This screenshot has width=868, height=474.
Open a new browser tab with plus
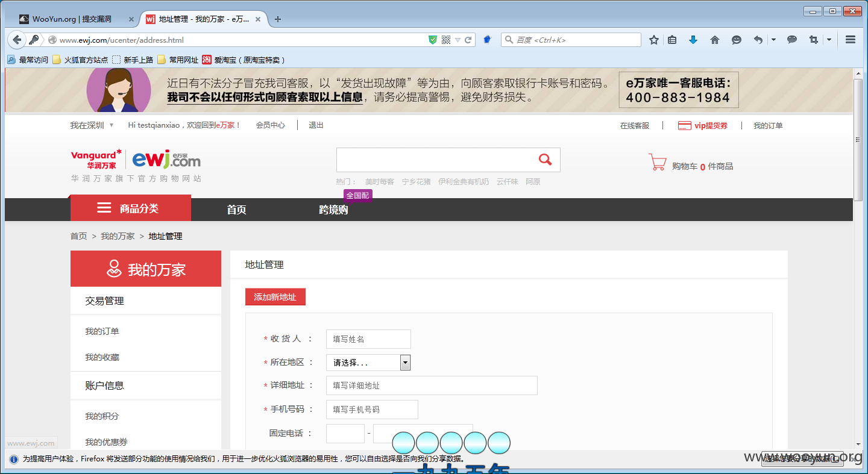click(x=278, y=19)
